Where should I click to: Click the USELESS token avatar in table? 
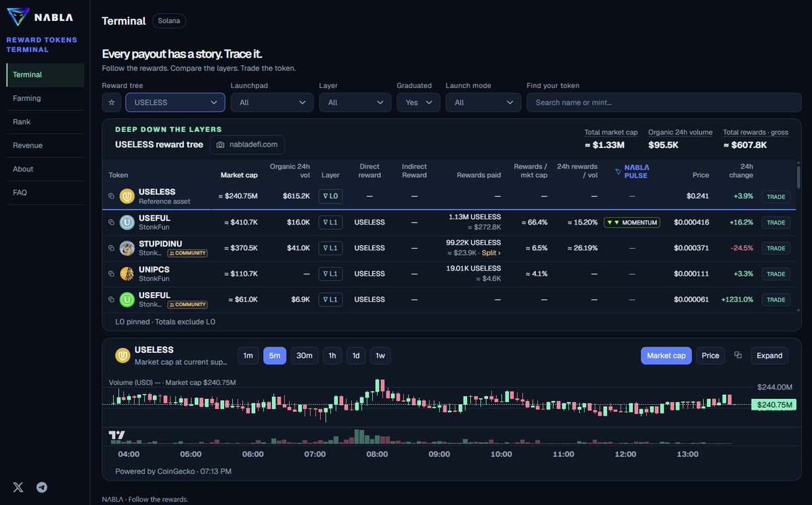pyautogui.click(x=127, y=197)
